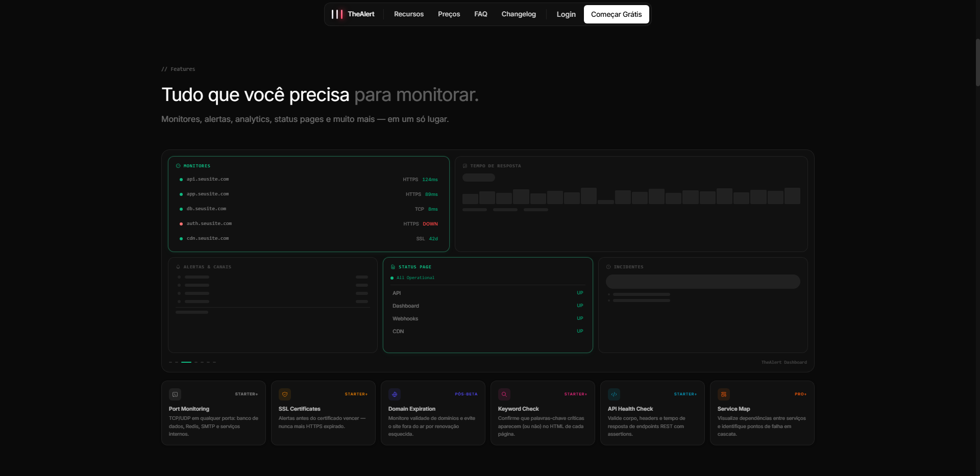
Task: Open the SSL Certificates feature card title
Action: tap(299, 409)
